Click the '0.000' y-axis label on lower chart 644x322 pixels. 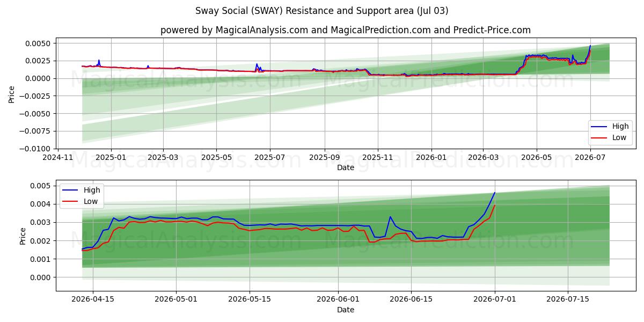41,277
